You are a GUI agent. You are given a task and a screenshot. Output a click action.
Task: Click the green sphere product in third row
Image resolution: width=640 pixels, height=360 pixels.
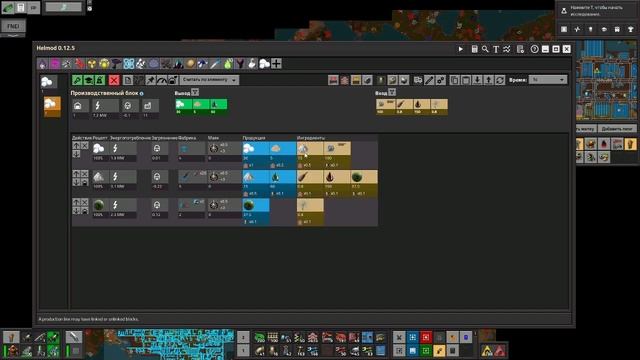[x=256, y=205]
